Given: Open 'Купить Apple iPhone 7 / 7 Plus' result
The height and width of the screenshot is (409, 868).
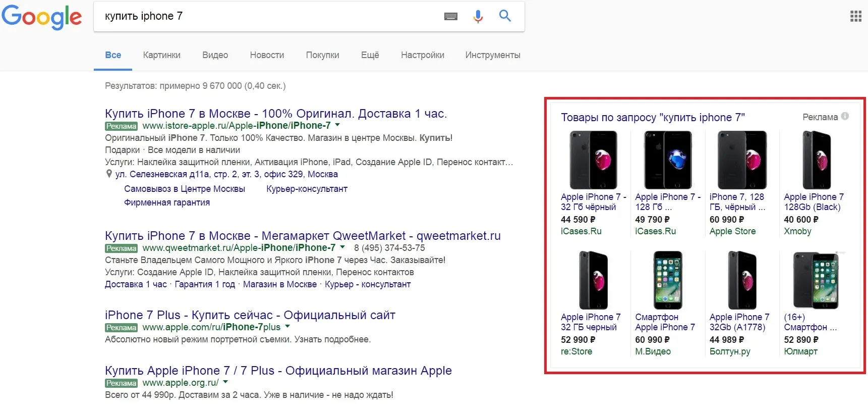Looking at the screenshot, I should (x=278, y=371).
